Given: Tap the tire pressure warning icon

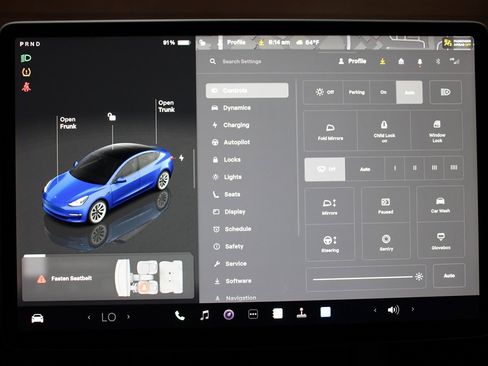Looking at the screenshot, I should click(x=26, y=72).
